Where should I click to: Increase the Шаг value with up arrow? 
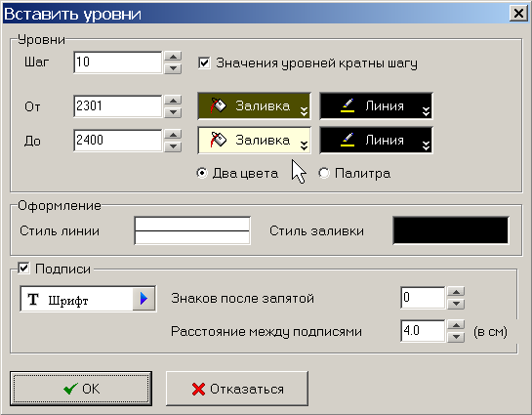coord(173,57)
